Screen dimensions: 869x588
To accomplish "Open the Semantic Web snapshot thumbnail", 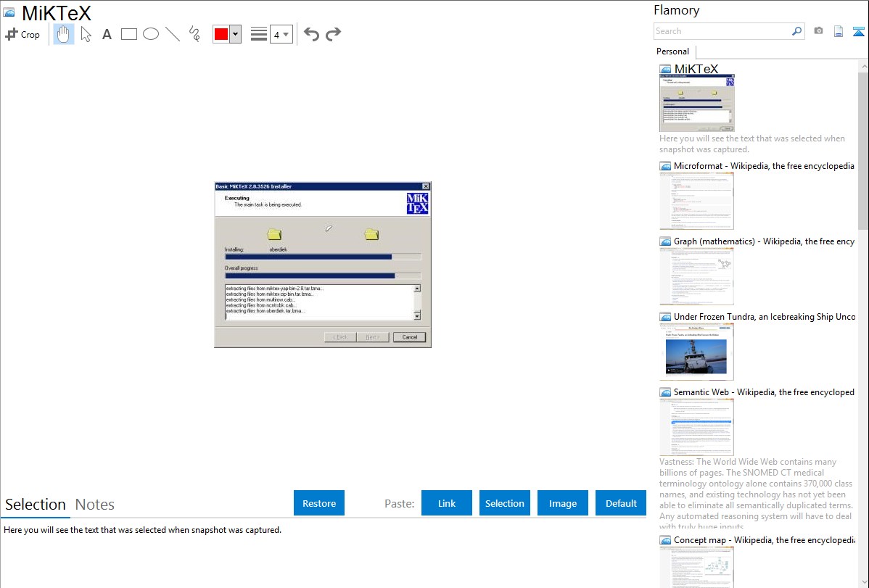I will click(696, 427).
